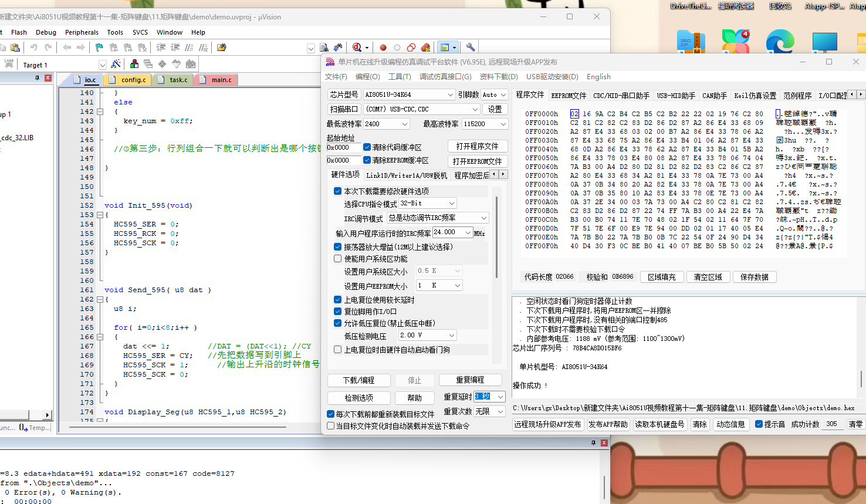
Task: Open Manage Project Items colored blocks icon
Action: (134, 64)
